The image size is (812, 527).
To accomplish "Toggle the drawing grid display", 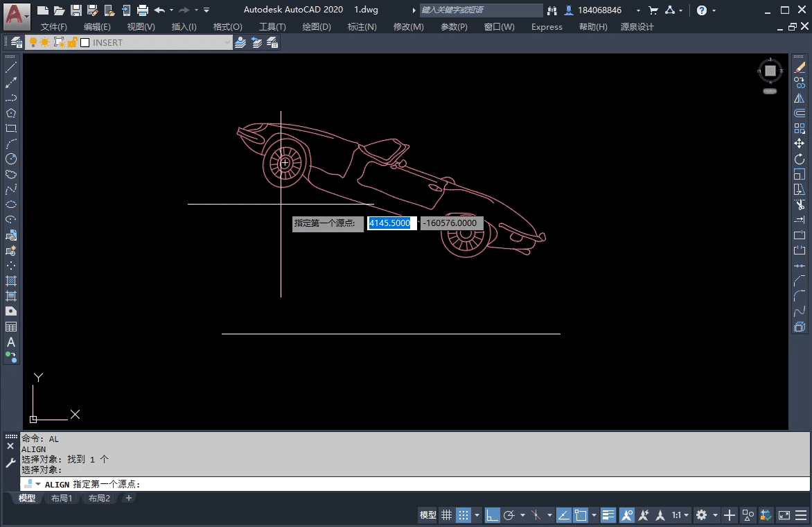I will (x=447, y=515).
